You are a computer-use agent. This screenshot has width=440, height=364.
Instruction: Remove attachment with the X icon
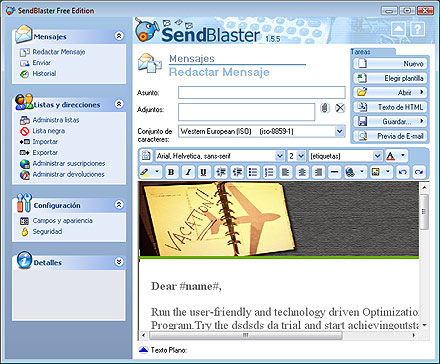click(340, 108)
